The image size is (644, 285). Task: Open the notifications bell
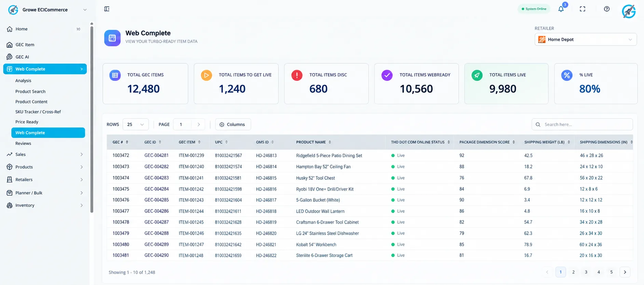click(x=561, y=9)
